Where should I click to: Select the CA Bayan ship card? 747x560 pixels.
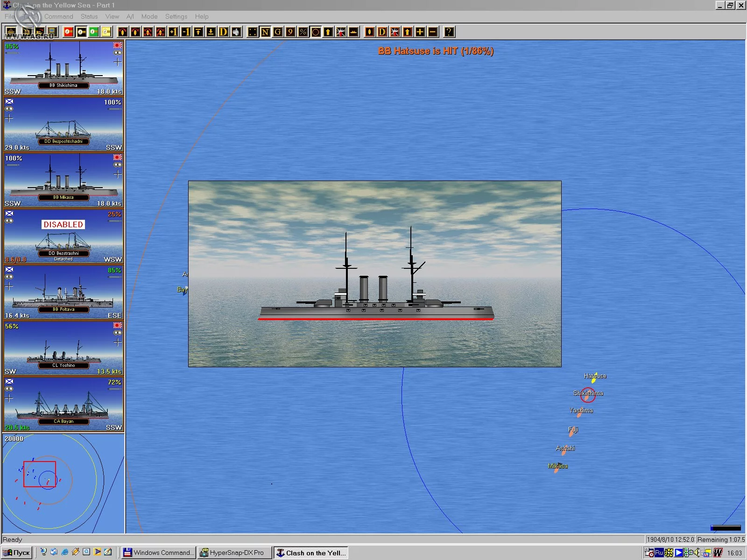[x=63, y=405]
